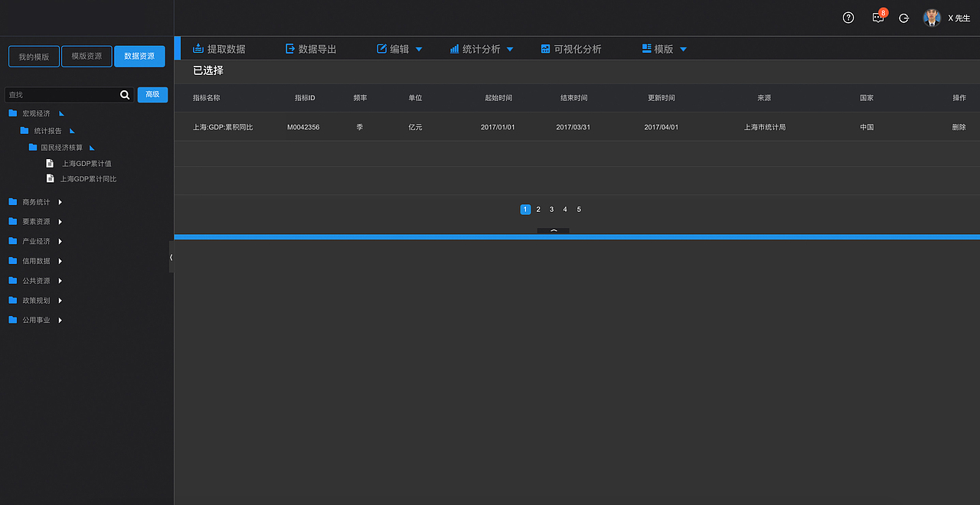Open the 模版 dropdown arrow

click(684, 50)
